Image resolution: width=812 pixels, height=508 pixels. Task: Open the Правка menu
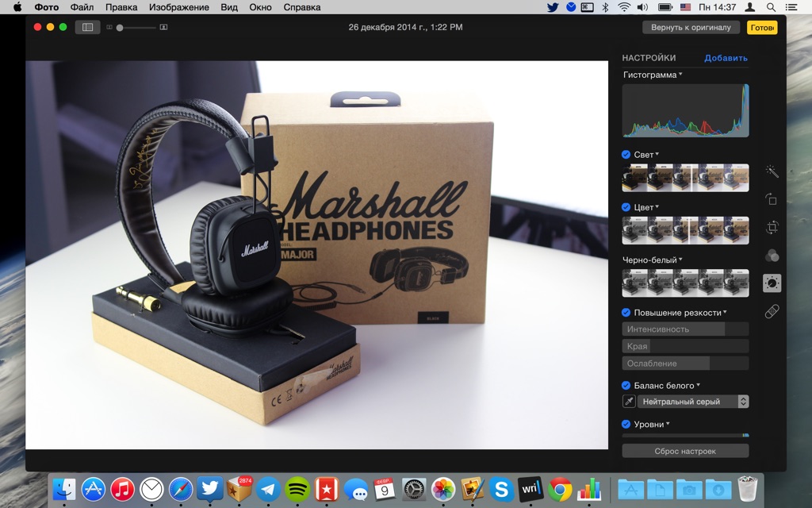pyautogui.click(x=121, y=7)
